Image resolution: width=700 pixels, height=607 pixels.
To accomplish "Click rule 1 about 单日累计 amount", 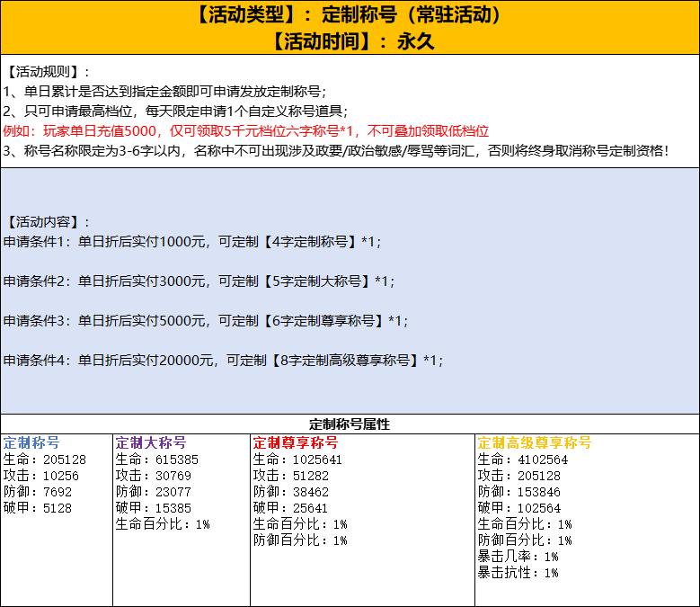I will [164, 92].
